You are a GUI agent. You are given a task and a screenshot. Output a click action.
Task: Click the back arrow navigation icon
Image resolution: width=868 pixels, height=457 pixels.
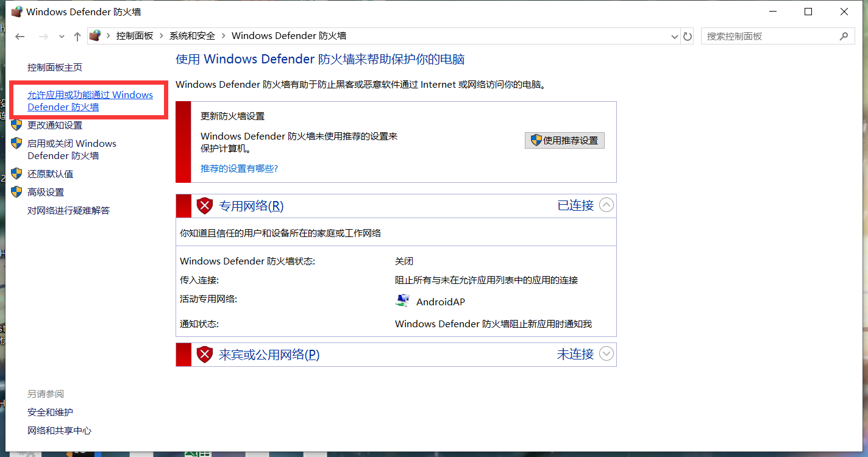[20, 36]
